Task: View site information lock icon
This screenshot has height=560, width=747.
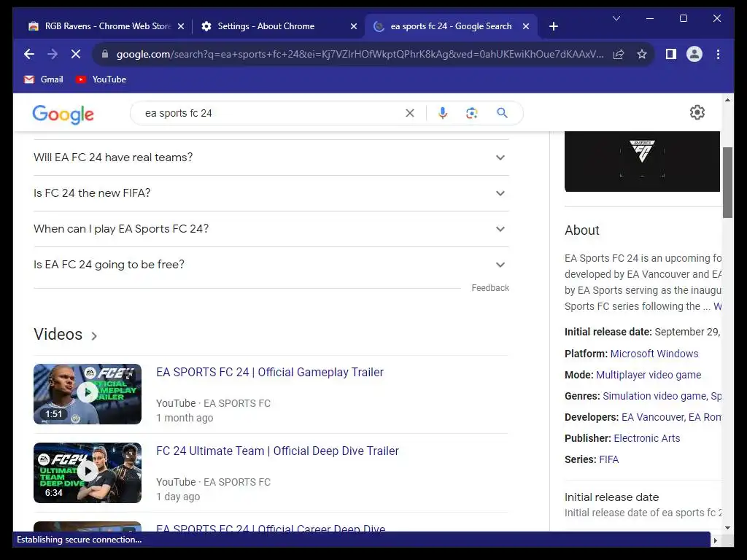Action: coord(105,54)
